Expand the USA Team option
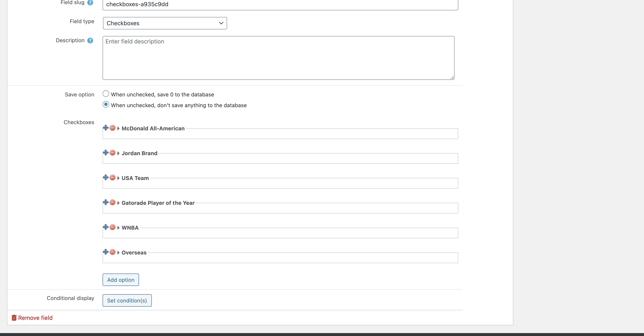This screenshot has height=336, width=644. [119, 178]
